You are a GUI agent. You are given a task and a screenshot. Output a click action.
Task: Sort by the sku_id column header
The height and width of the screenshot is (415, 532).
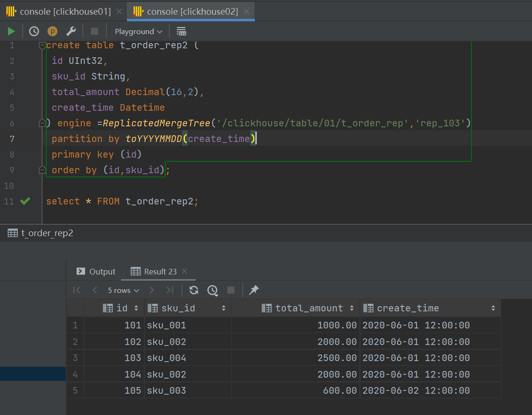[x=178, y=308]
